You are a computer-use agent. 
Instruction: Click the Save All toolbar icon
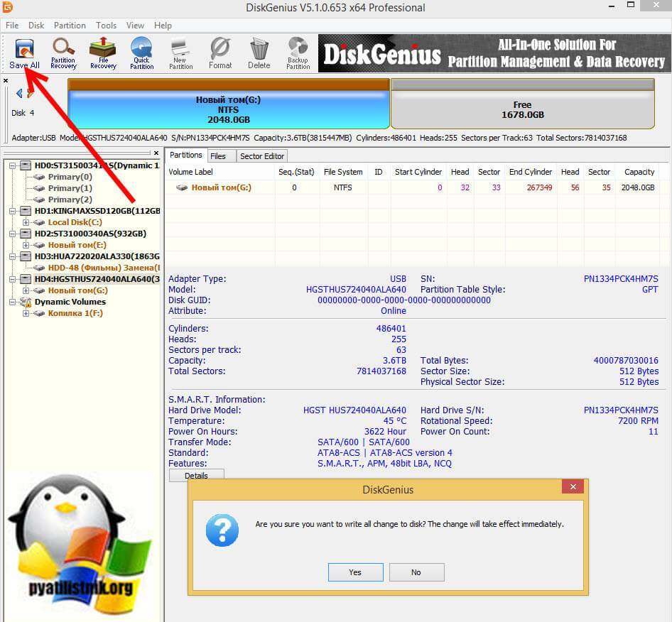click(x=24, y=53)
